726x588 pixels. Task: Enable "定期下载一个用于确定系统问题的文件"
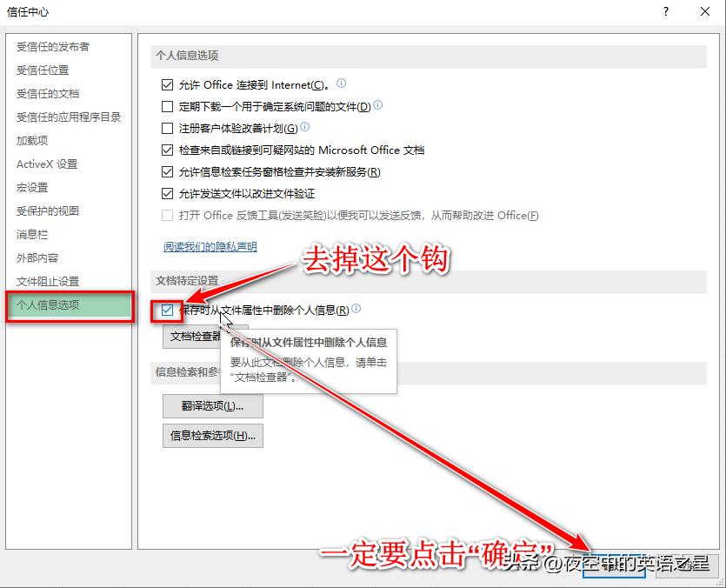pyautogui.click(x=165, y=106)
